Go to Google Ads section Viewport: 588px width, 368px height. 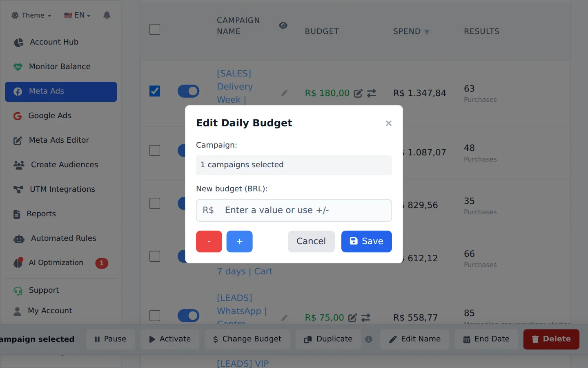tap(61, 116)
